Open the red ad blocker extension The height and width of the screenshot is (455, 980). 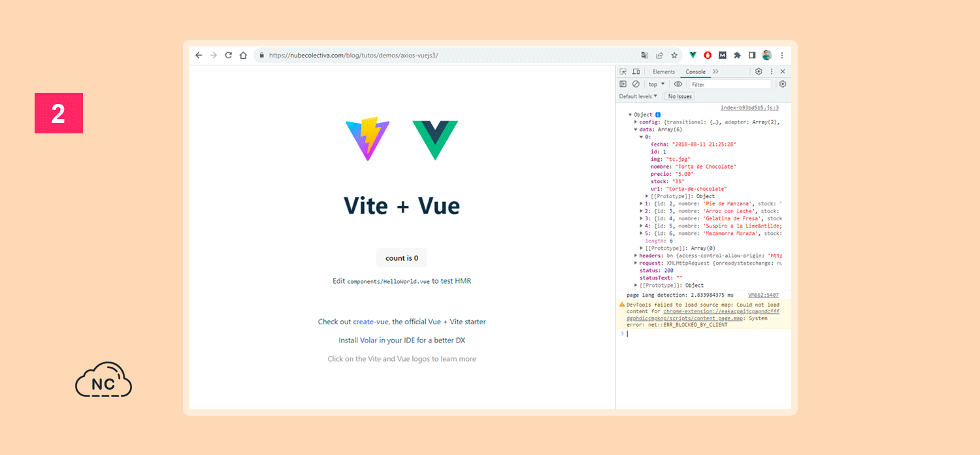[x=708, y=56]
